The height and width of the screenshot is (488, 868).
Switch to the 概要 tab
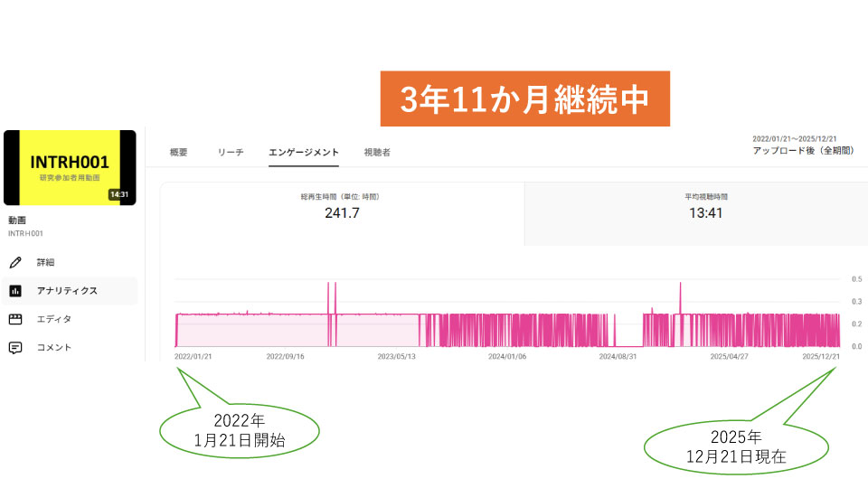(179, 153)
